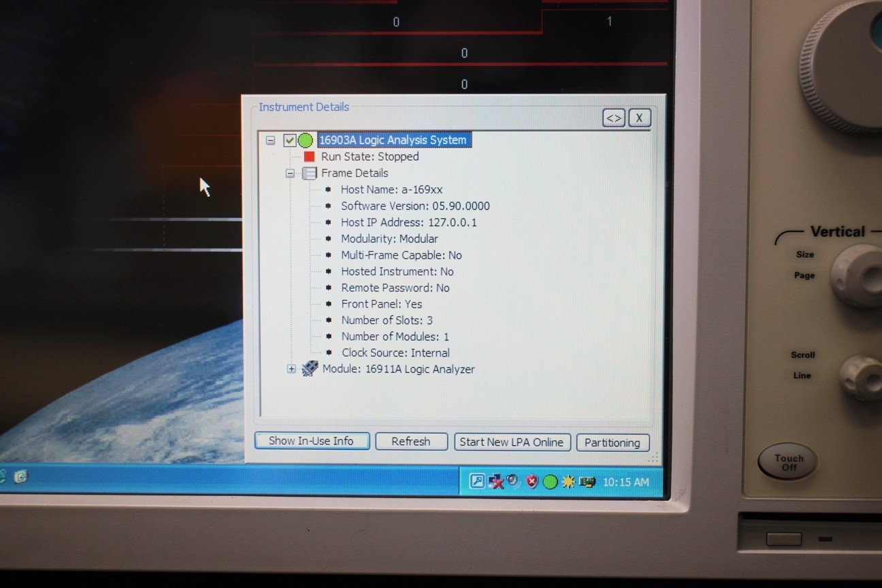Click the quick launch icon on taskbar
The width and height of the screenshot is (882, 588).
(x=20, y=477)
